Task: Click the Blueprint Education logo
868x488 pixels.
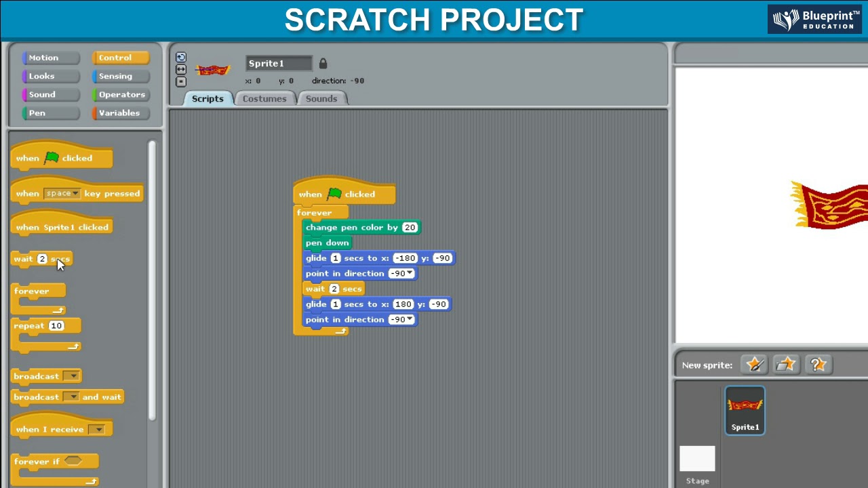Action: point(814,19)
